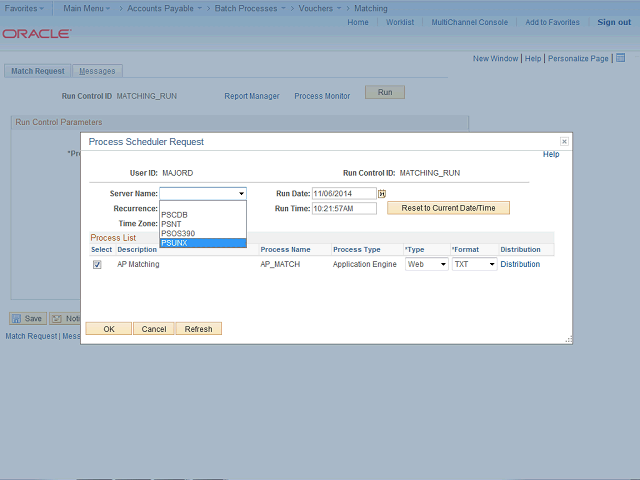
Task: Click the Process Type column header
Action: [x=357, y=249]
